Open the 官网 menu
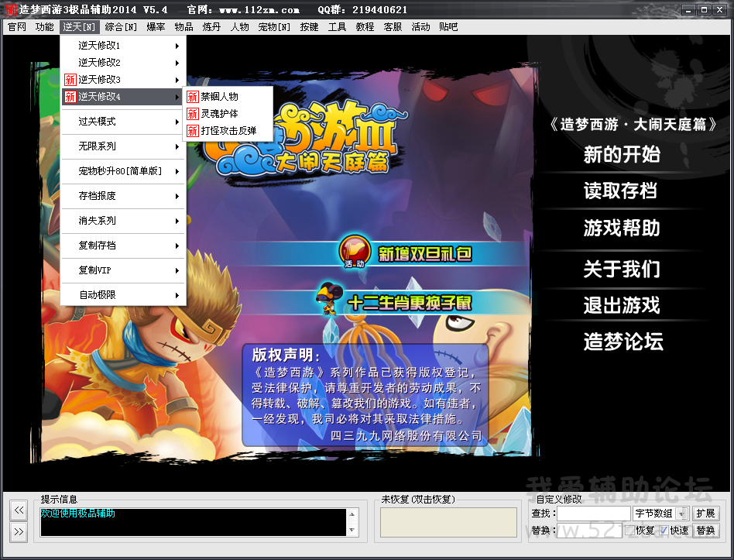Viewport: 734px width, 560px height. click(17, 27)
